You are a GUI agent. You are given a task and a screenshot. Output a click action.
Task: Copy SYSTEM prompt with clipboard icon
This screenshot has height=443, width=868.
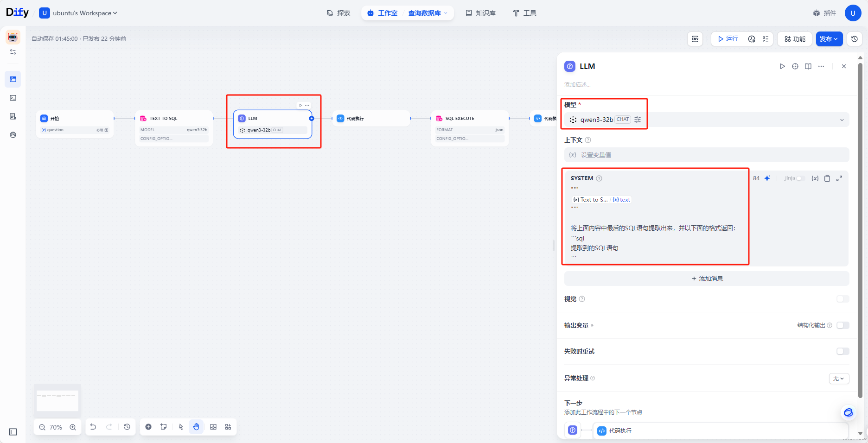(827, 178)
